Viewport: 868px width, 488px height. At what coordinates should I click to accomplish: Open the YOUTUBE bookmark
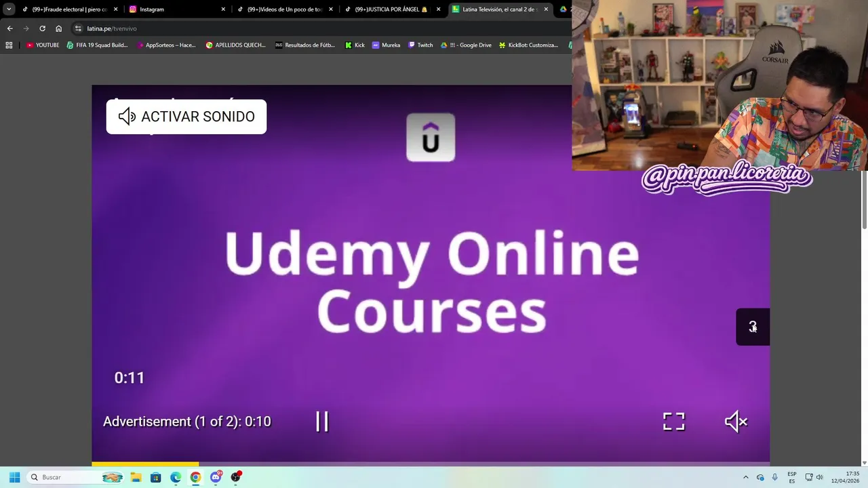(x=43, y=45)
